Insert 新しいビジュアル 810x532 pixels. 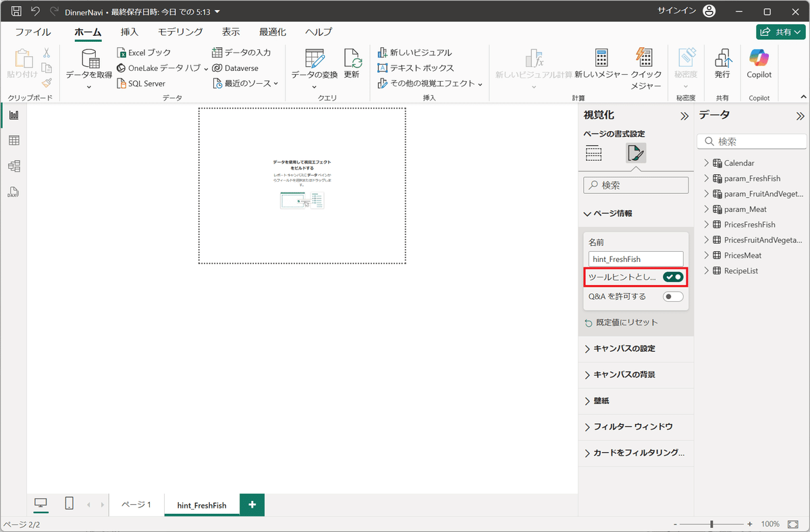(x=414, y=53)
